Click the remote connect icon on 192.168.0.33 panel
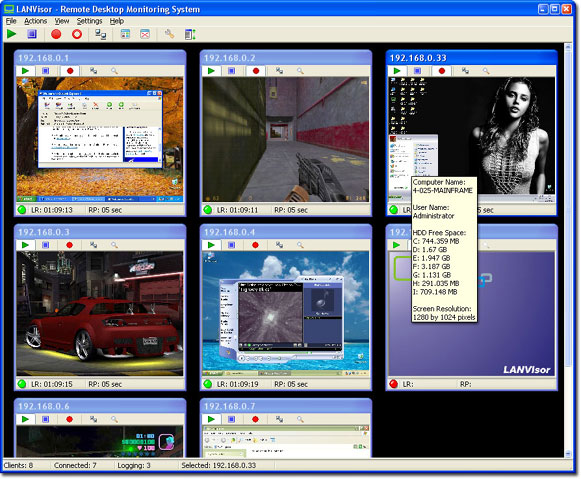Viewport: 581px width, 479px height. [465, 70]
